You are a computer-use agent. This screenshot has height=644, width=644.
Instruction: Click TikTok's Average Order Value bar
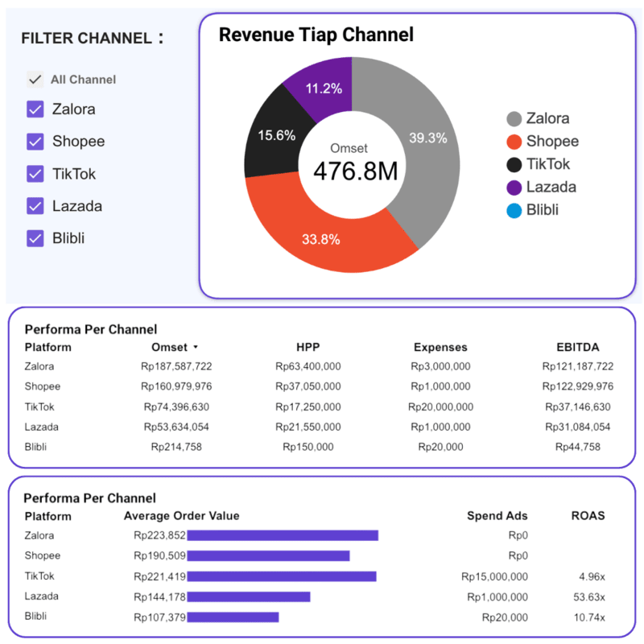click(x=282, y=576)
